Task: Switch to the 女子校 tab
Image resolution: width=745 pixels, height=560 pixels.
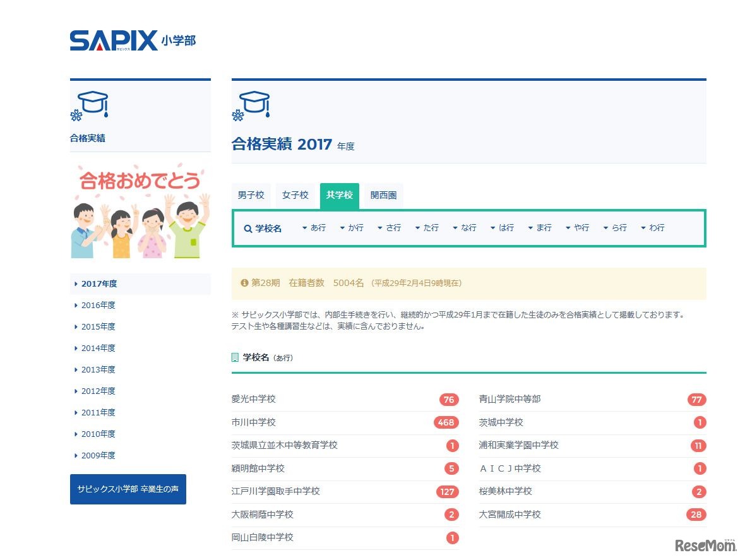Action: point(295,195)
